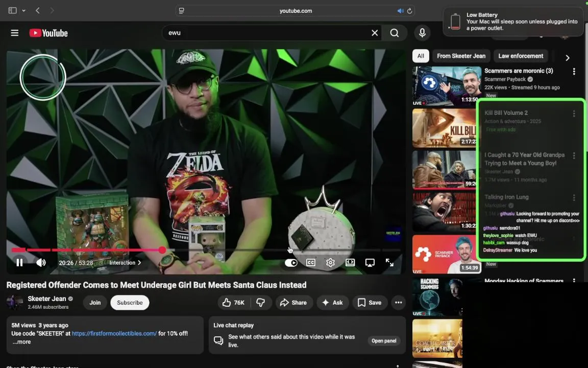Expand description with ...more
588x368 pixels.
click(21, 342)
